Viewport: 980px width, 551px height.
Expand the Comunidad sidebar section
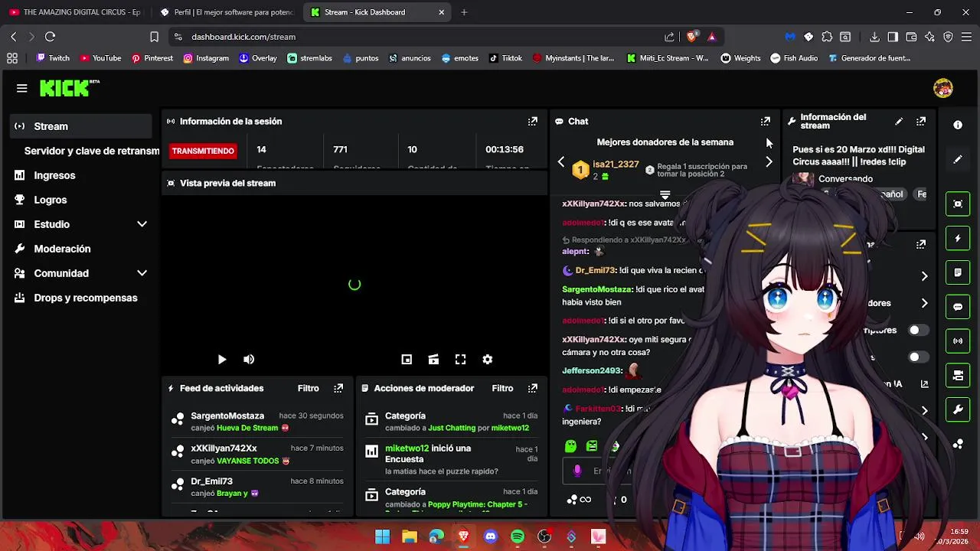(142, 273)
